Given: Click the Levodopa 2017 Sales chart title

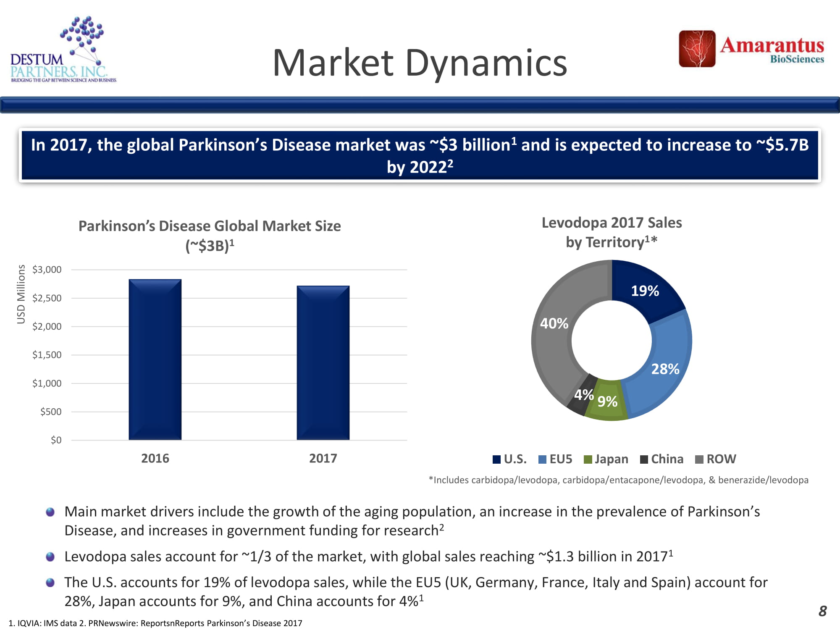Looking at the screenshot, I should point(612,232).
